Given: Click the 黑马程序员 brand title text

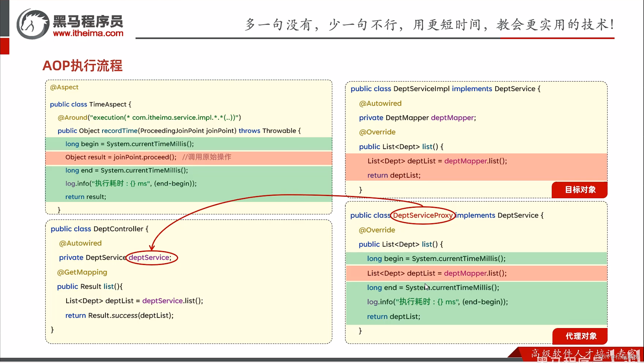Looking at the screenshot, I should [88, 22].
